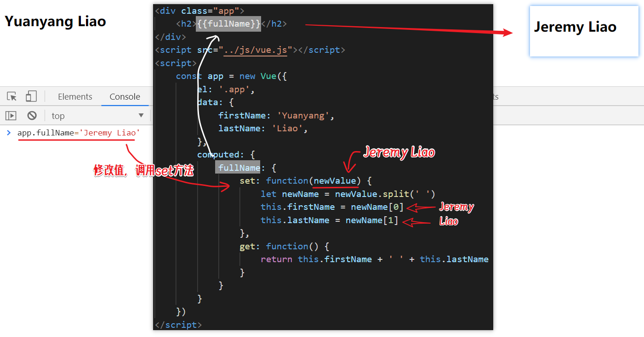Switch to the Elements tab

tap(75, 96)
